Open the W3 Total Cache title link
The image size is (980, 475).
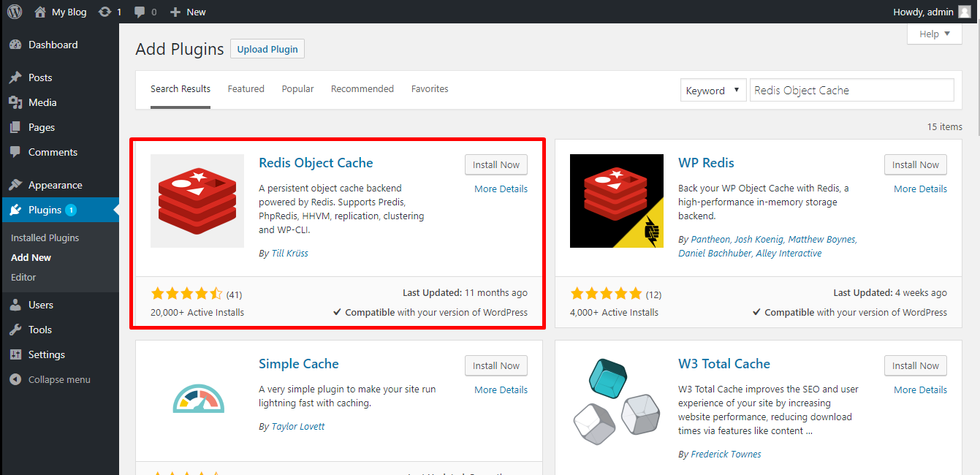click(724, 364)
